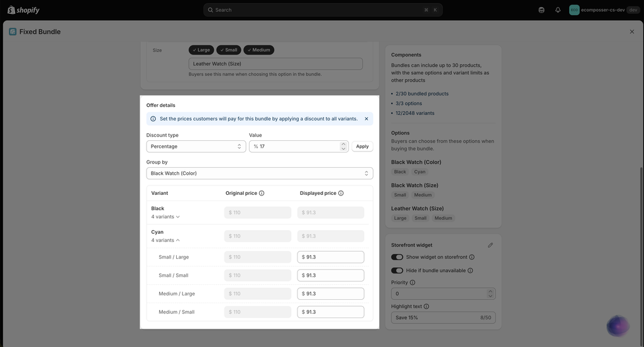Image resolution: width=644 pixels, height=347 pixels.
Task: Click the 12/2048 variants text
Action: click(x=415, y=113)
